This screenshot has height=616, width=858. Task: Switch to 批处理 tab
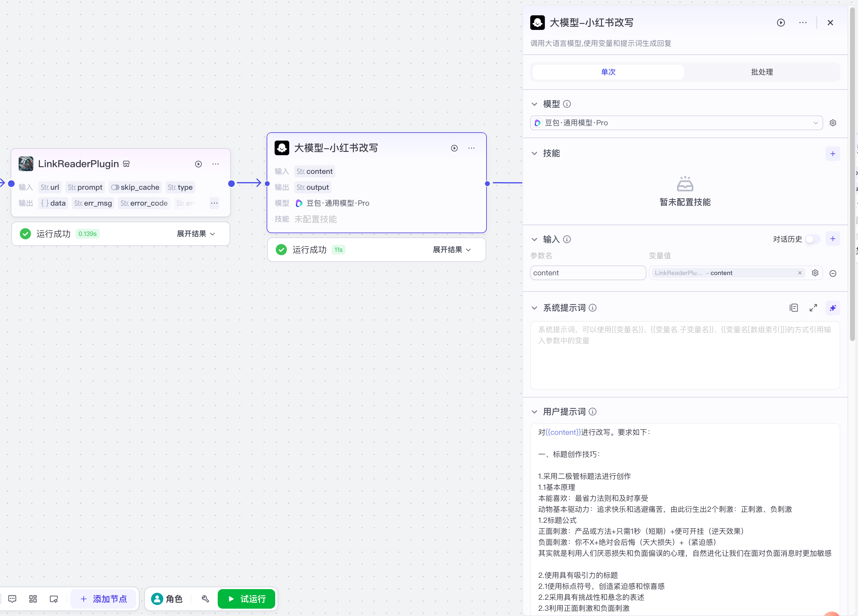coord(762,72)
